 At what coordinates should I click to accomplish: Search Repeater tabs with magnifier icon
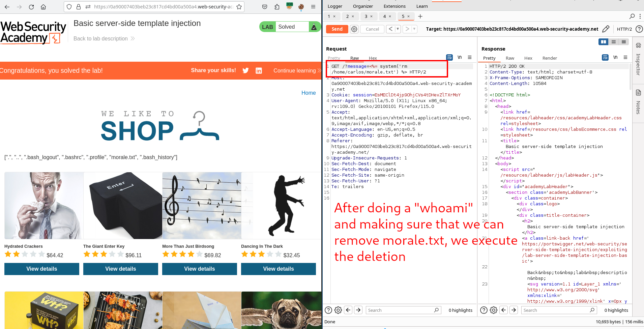(632, 16)
